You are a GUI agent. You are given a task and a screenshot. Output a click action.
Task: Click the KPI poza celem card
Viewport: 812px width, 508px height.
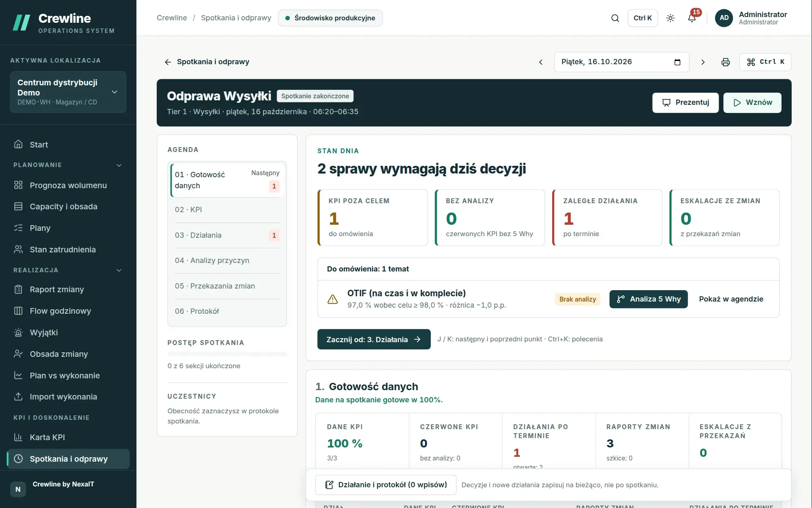[373, 218]
